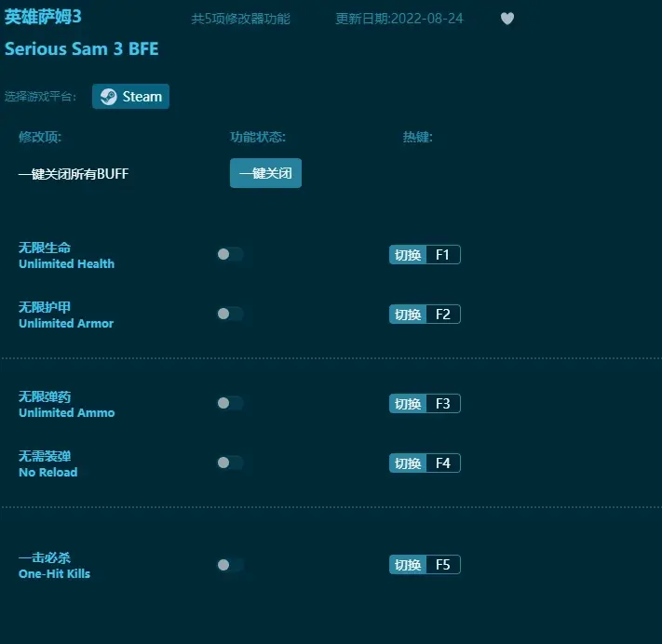Click the 修改项: column header

(40, 137)
